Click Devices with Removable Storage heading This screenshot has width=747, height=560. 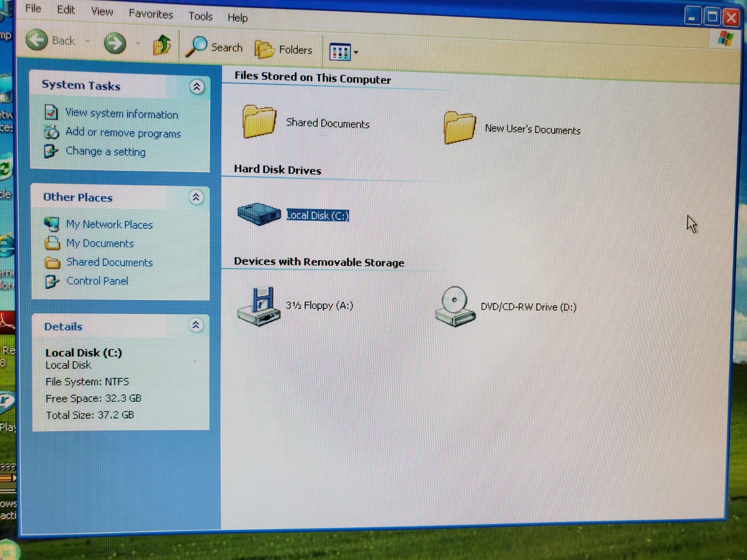point(319,262)
